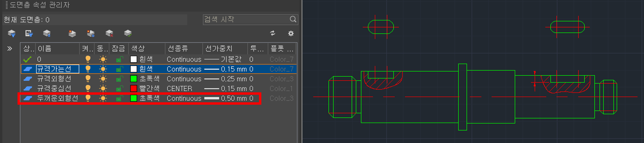
Task: Change 0.25 mm lineweight of 규격외형선
Action: click(x=225, y=79)
